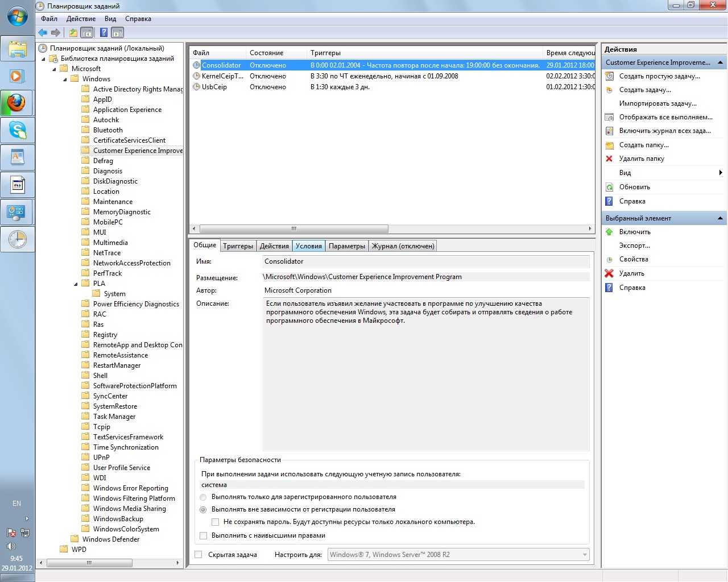Open the Вид submenu arrow

[x=721, y=173]
